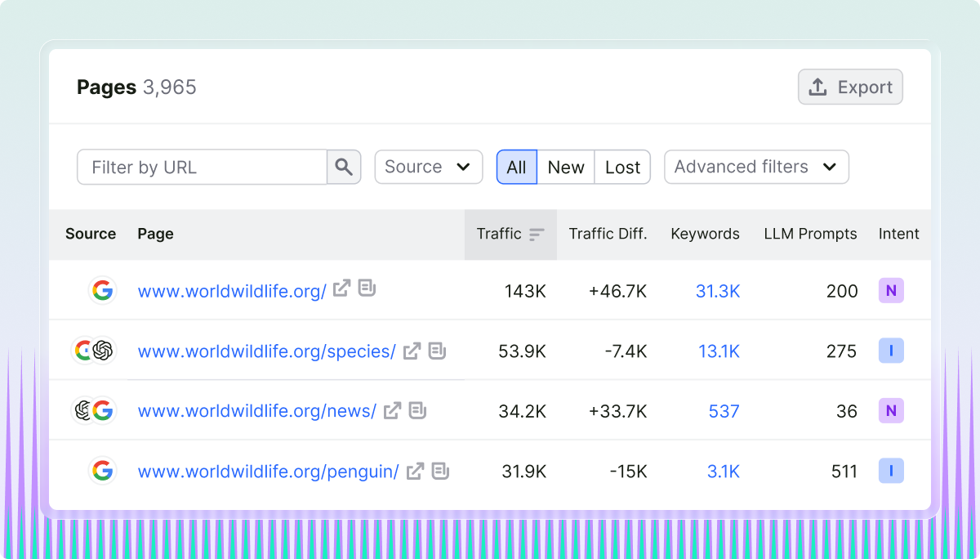
Task: Click the LLM Prompts column header
Action: pos(810,234)
